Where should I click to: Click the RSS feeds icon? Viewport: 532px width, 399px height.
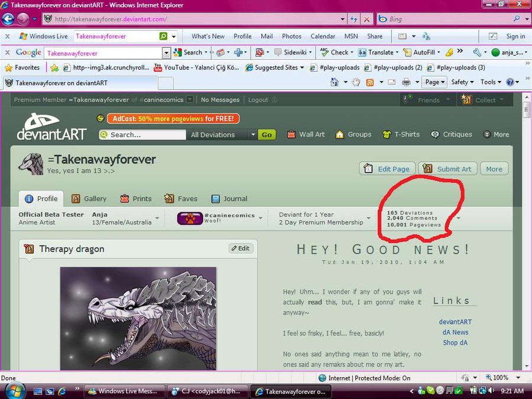[x=370, y=82]
